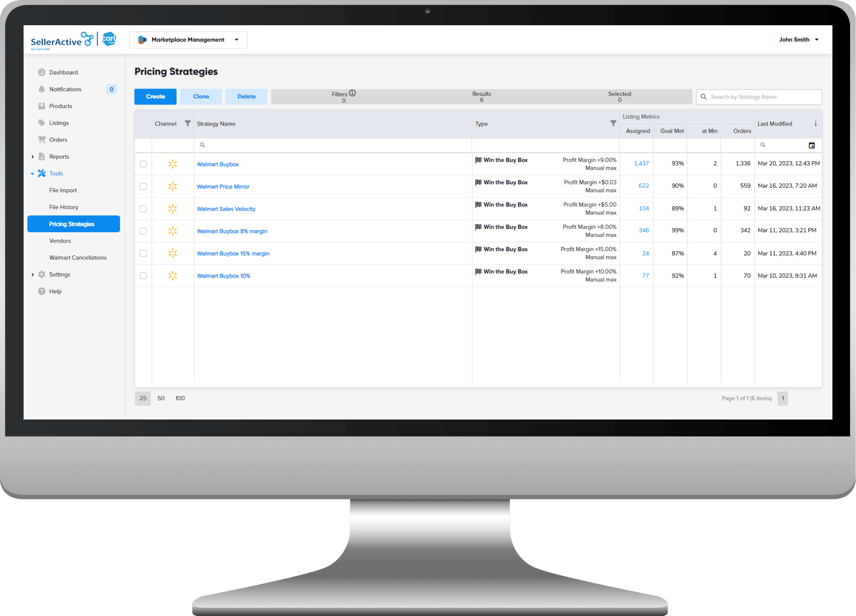Click the flag icon in Walmart Buybox row
856x616 pixels.
click(x=479, y=160)
